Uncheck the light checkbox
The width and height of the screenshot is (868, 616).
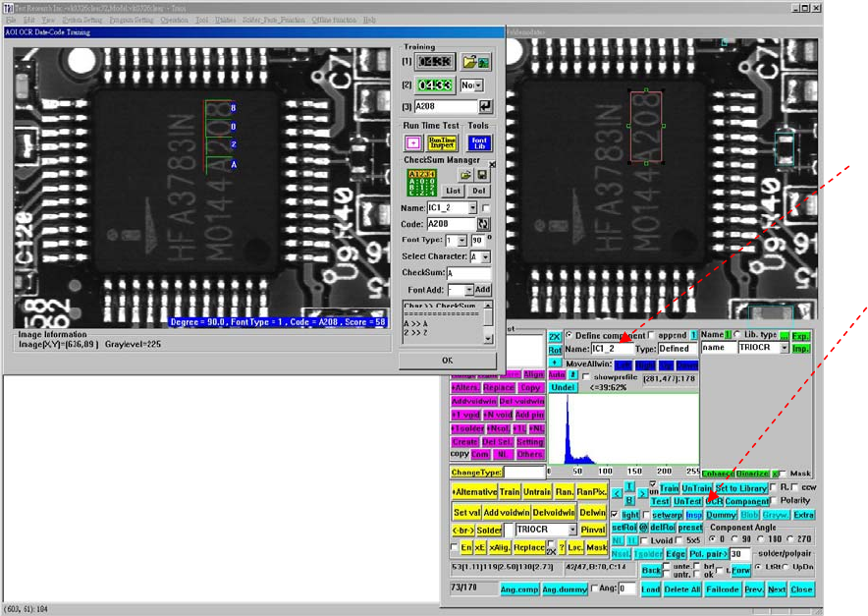tap(615, 514)
